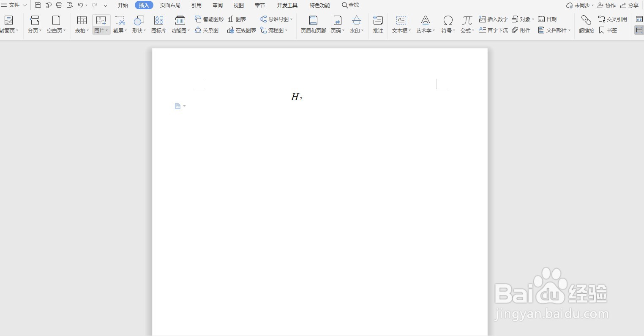Insert a Formula (公式)
The height and width of the screenshot is (336, 644).
(467, 25)
